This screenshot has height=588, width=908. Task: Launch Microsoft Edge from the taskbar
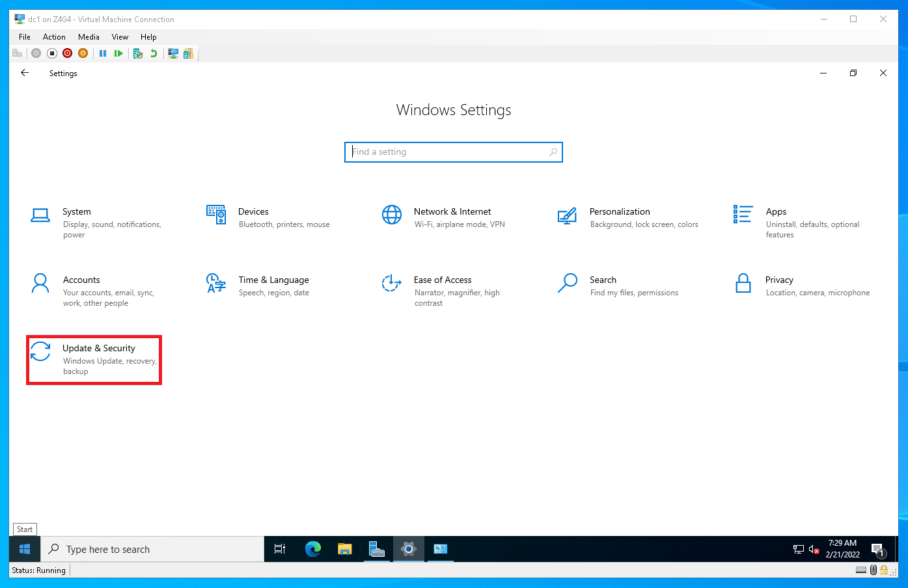pyautogui.click(x=313, y=550)
